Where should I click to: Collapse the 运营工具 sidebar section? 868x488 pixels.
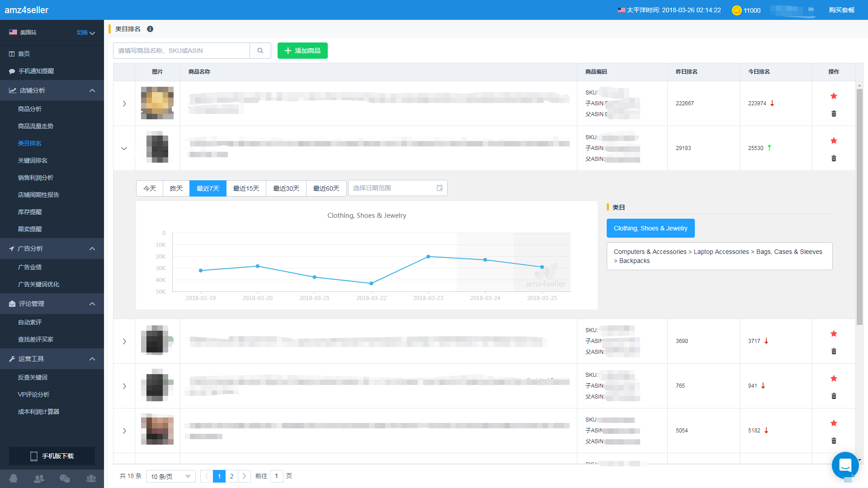click(52, 359)
